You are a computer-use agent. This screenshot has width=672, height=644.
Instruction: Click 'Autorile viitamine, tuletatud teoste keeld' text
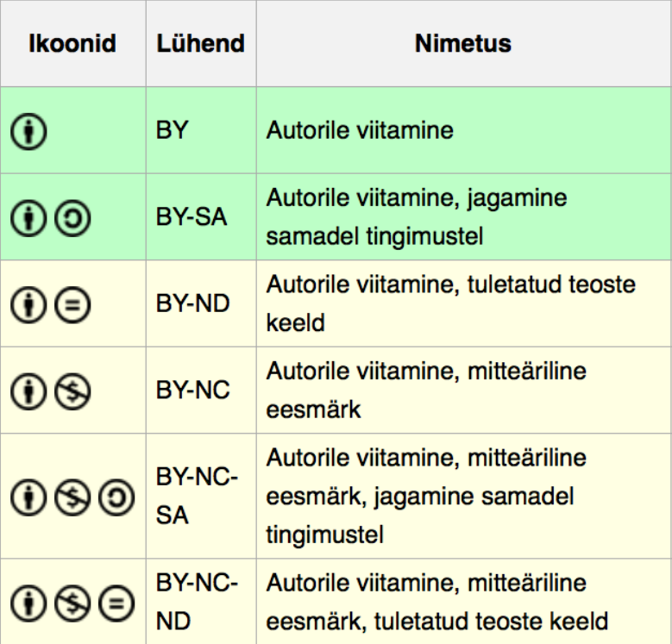(x=450, y=303)
